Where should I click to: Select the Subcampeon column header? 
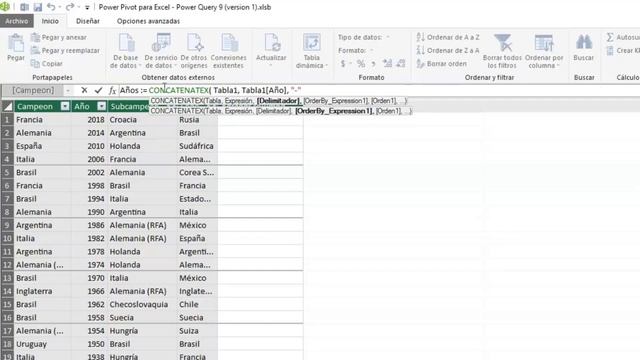click(129, 107)
